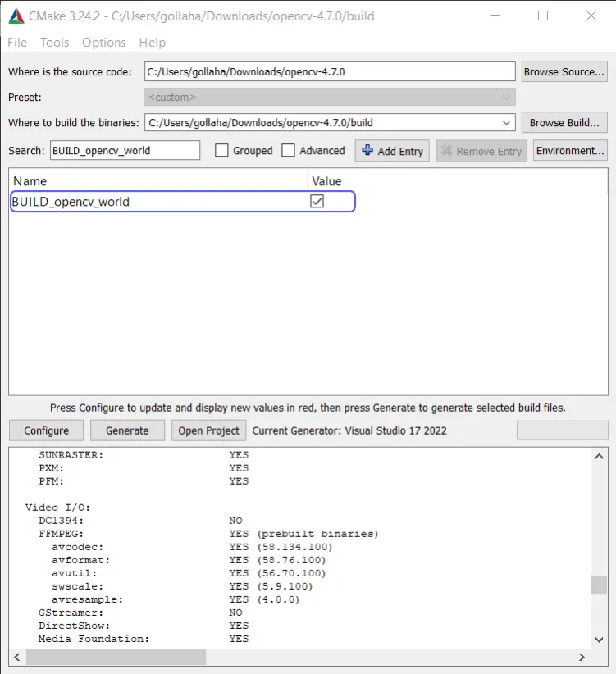Open the Environment settings button

click(x=570, y=150)
